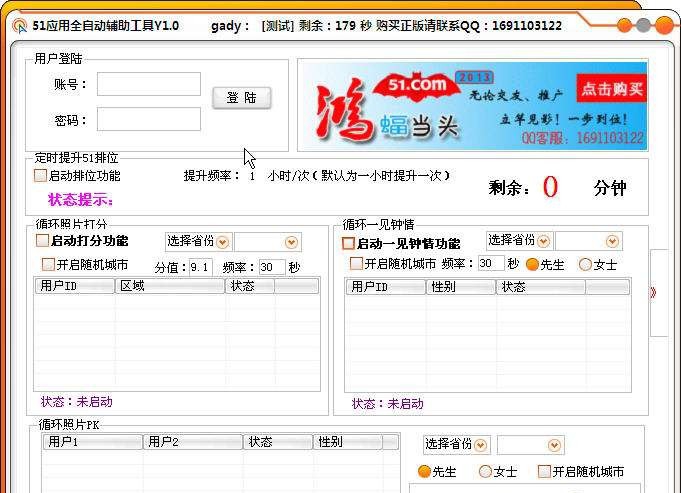681x493 pixels.
Task: Enable the 启动排位功能 checkbox
Action: (40, 175)
